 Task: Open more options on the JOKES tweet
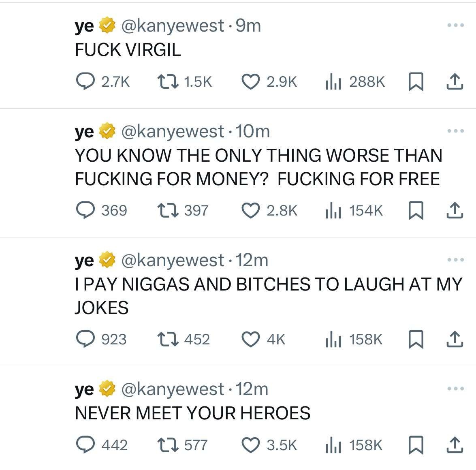coord(456,260)
